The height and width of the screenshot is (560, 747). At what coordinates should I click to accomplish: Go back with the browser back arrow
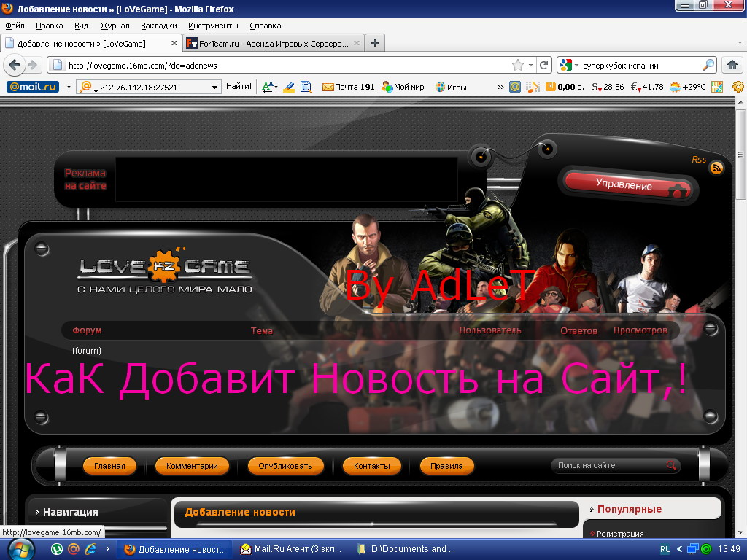tap(15, 65)
